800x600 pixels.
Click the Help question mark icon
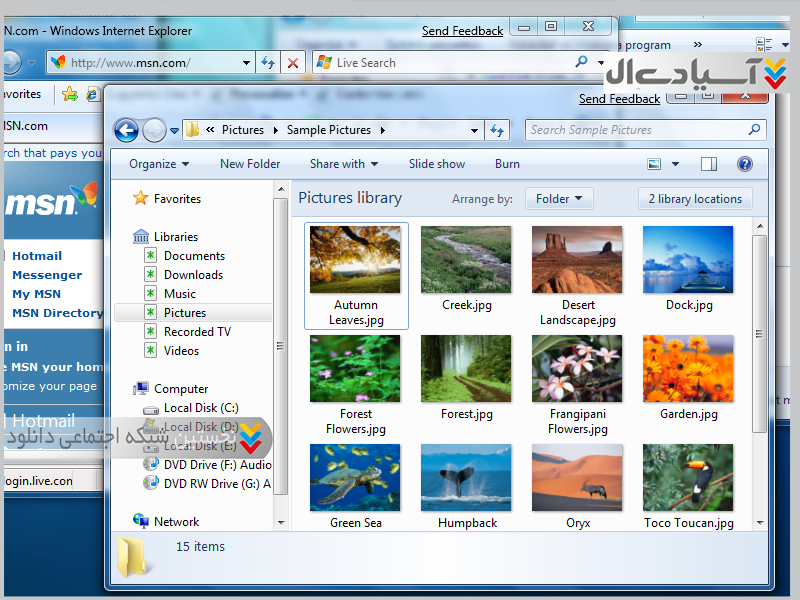[744, 164]
